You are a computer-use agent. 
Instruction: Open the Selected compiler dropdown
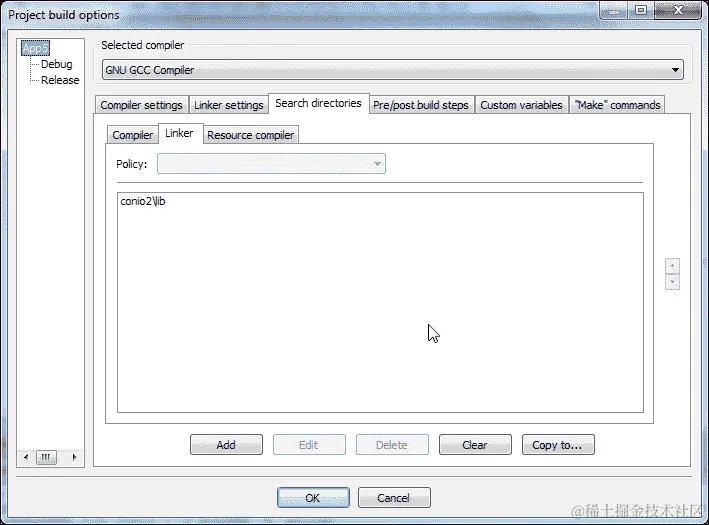point(392,70)
